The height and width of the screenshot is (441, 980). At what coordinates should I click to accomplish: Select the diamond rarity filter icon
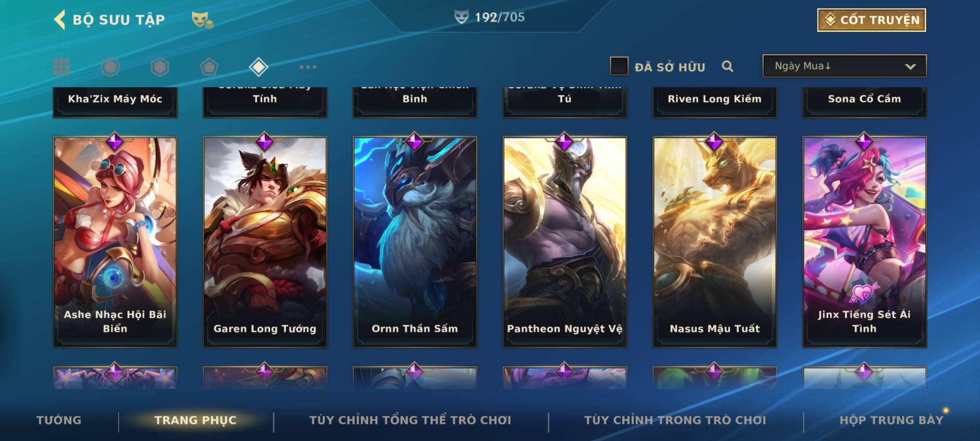[x=258, y=67]
